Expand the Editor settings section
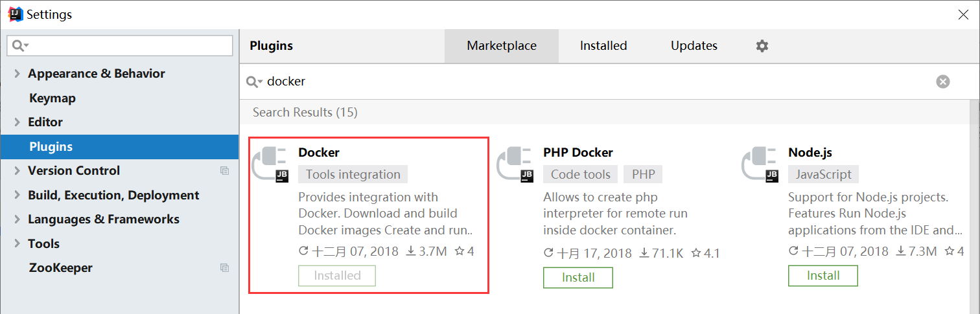 [x=17, y=122]
